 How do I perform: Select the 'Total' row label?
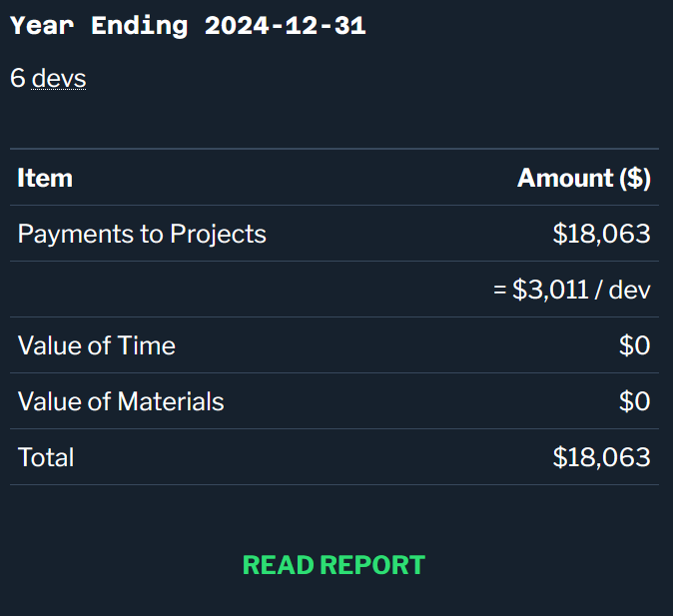pyautogui.click(x=46, y=457)
